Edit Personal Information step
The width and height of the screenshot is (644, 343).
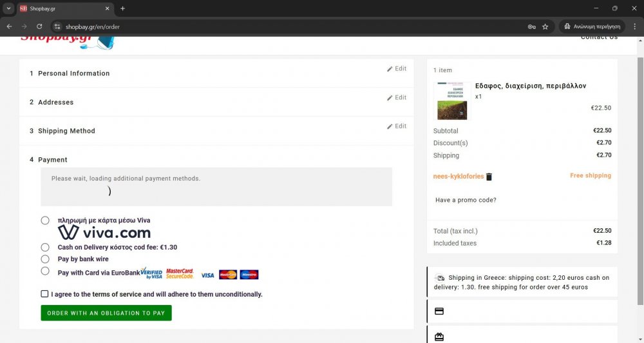point(396,69)
